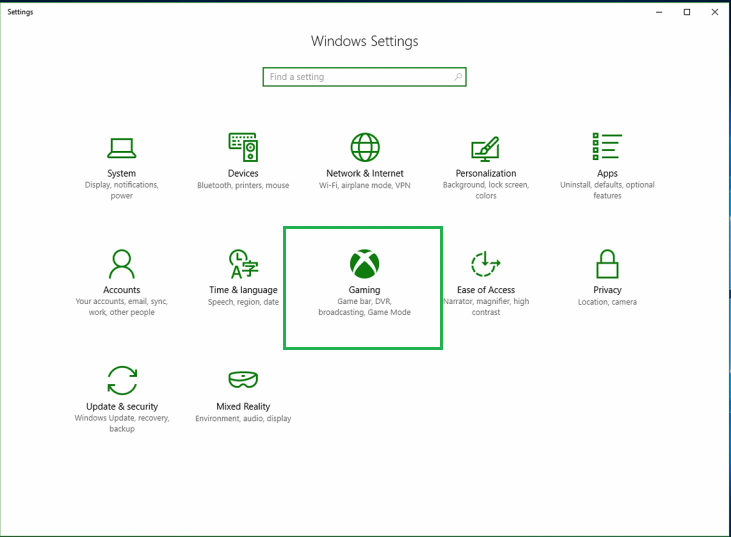Close the Settings window
Screen dimensions: 731x537
715,12
